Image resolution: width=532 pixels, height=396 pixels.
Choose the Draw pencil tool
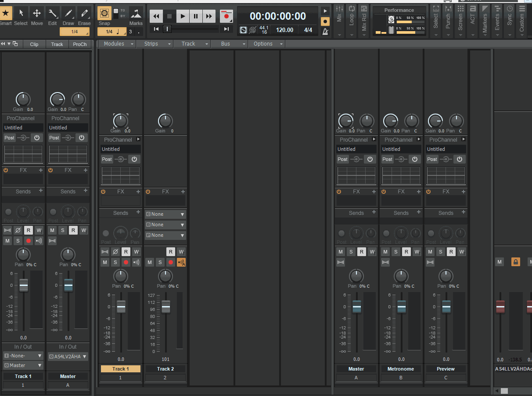pos(68,13)
